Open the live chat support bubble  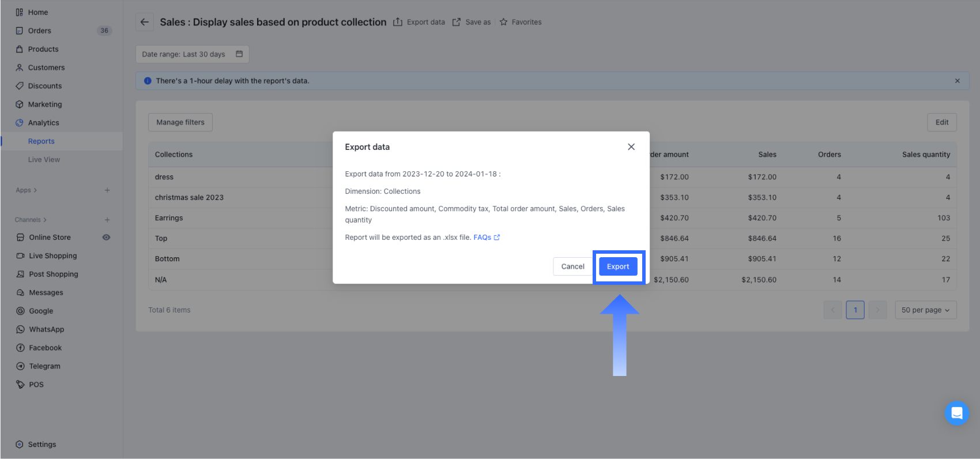coord(957,413)
